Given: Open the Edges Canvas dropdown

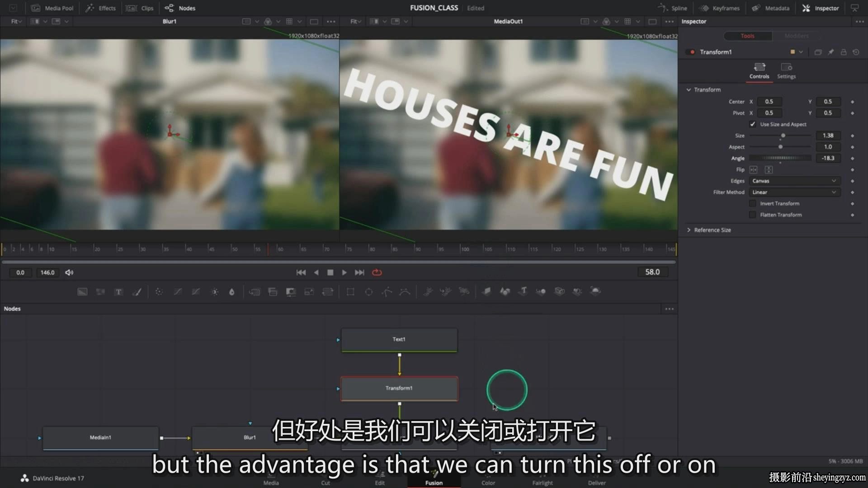Looking at the screenshot, I should click(795, 181).
